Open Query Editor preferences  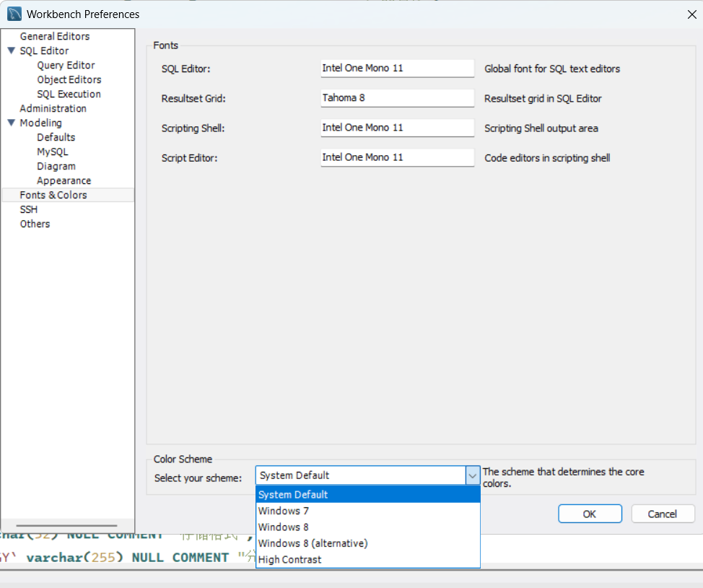[66, 65]
